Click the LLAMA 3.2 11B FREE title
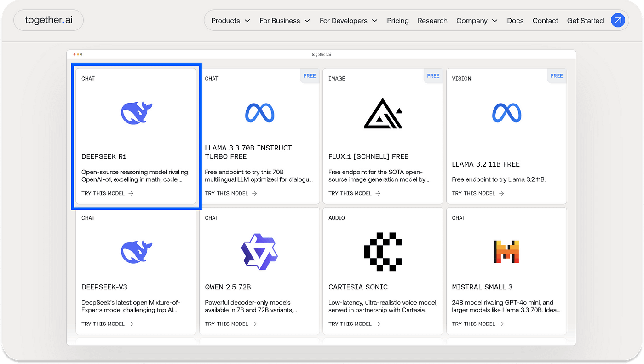The height and width of the screenshot is (364, 644). [x=486, y=164]
